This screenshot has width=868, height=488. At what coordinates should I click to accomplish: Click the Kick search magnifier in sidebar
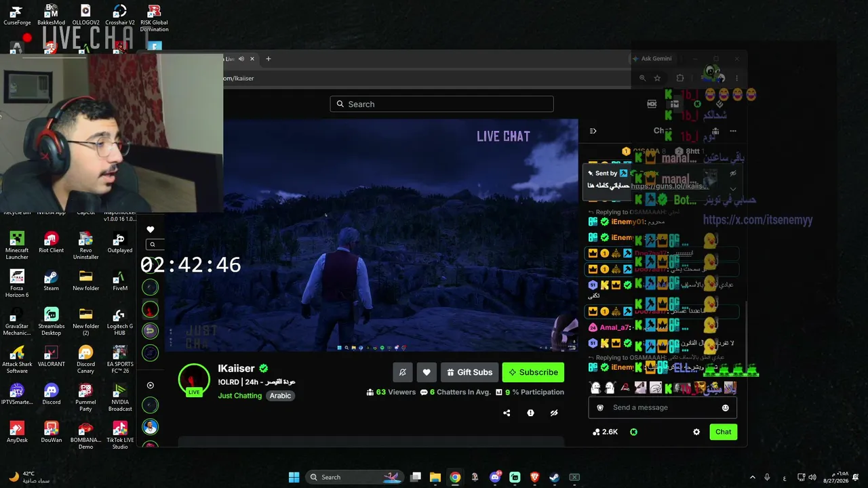tap(153, 245)
